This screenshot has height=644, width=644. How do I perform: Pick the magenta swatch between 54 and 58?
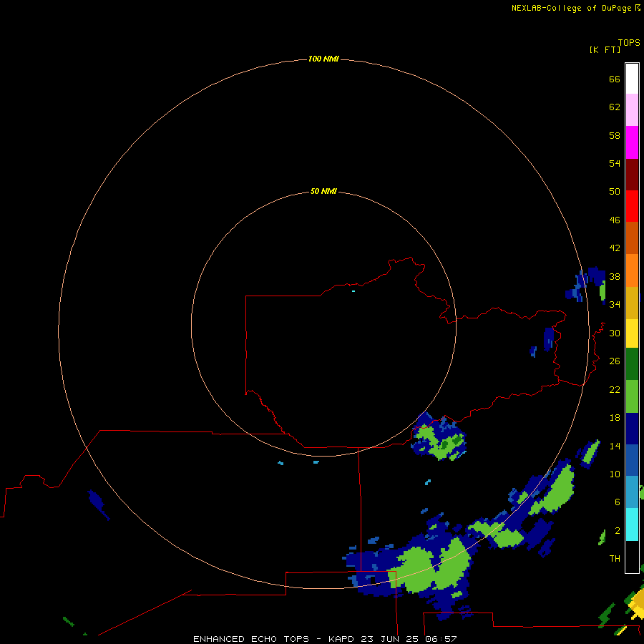point(632,142)
